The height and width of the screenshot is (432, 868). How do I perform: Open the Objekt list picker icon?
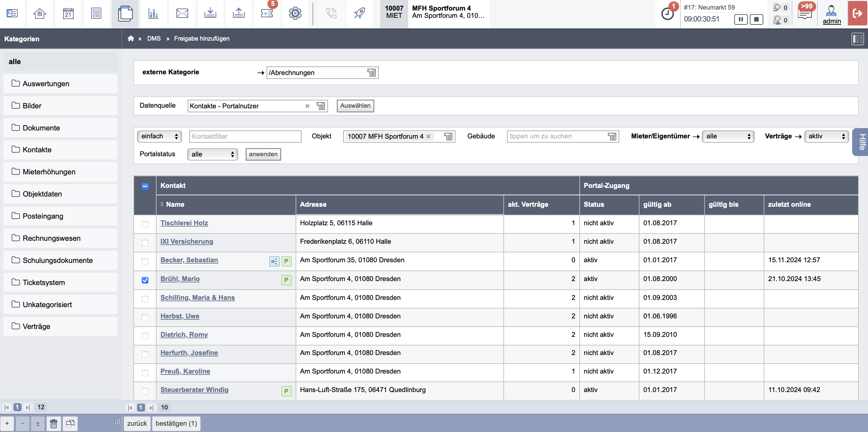point(448,136)
